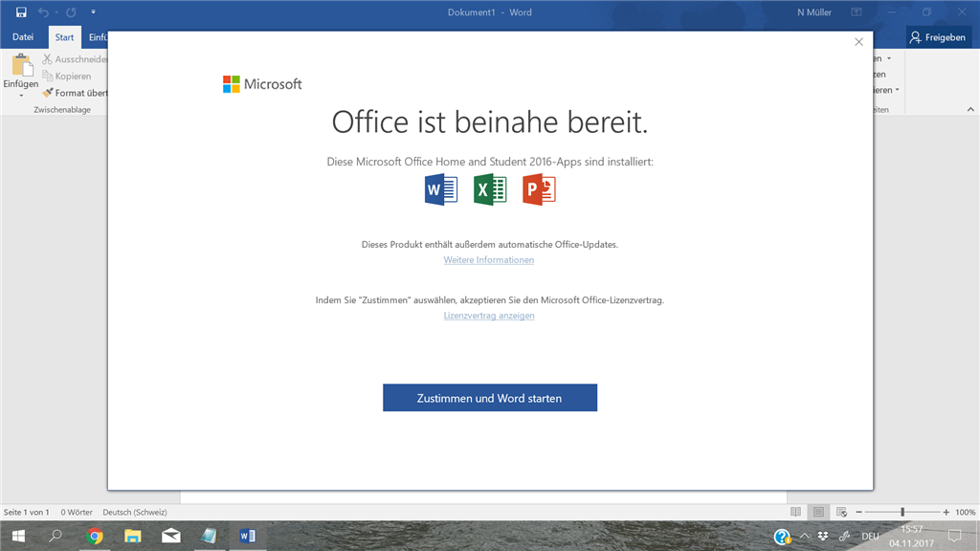Save document via quick access icon
This screenshot has height=551, width=980.
click(21, 11)
